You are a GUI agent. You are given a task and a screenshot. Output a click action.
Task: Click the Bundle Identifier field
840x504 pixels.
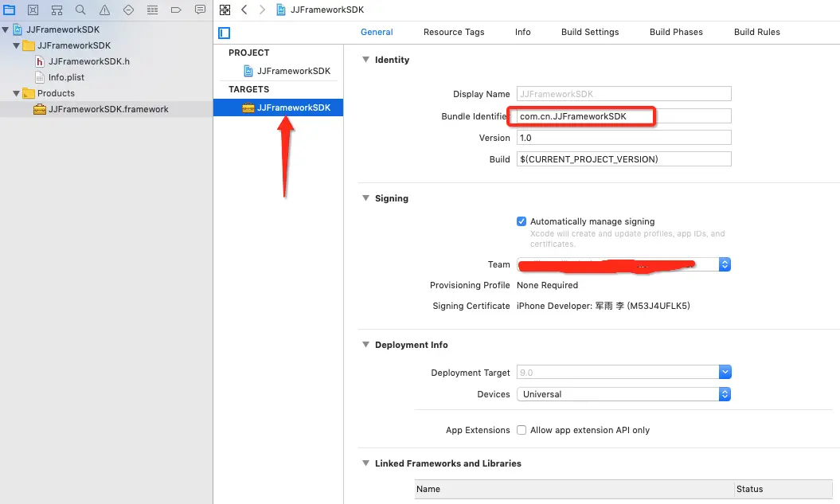[623, 116]
